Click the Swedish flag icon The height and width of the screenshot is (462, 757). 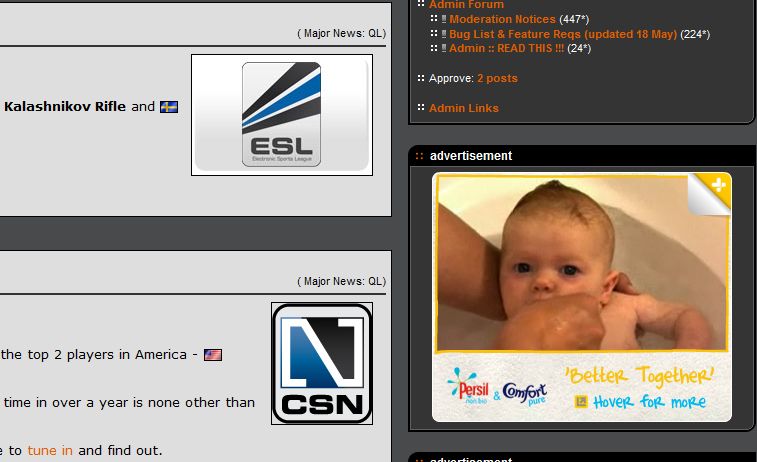pos(169,107)
